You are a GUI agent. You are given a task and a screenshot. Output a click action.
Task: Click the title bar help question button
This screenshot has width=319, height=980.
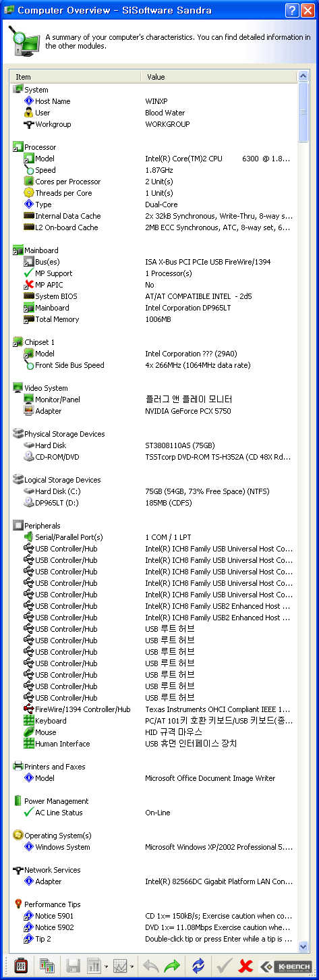coord(292,10)
